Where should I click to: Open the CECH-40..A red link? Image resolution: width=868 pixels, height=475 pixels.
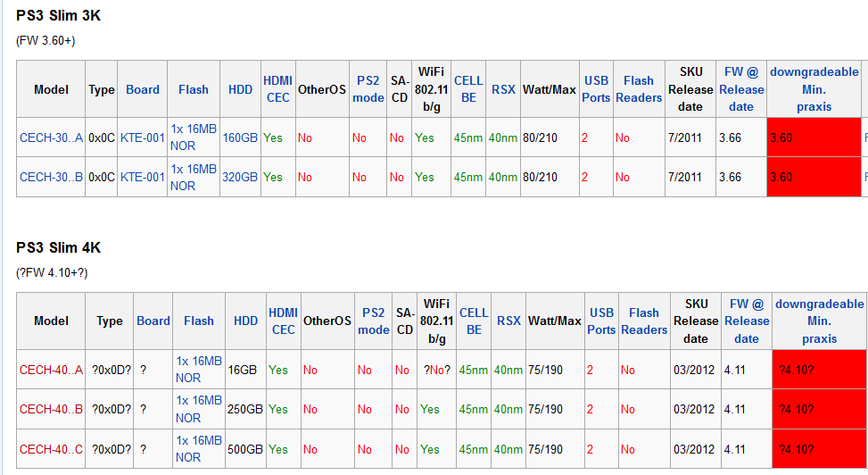[x=51, y=370]
